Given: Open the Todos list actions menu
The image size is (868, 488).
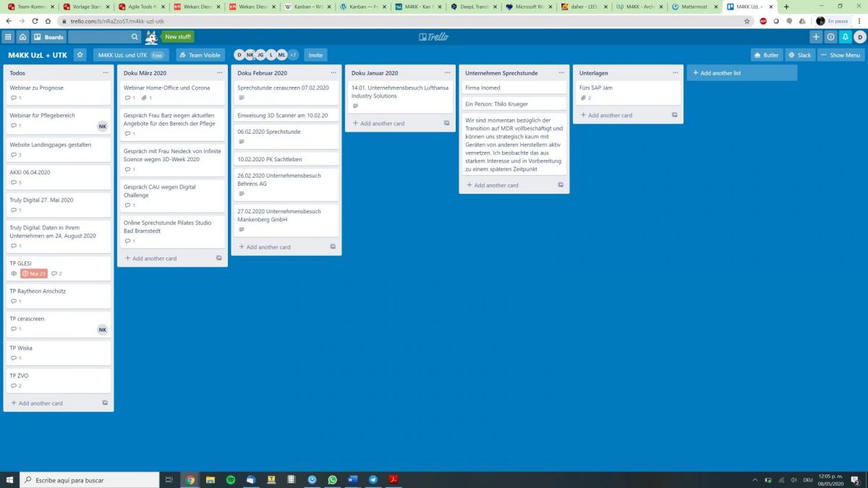Looking at the screenshot, I should pos(105,73).
